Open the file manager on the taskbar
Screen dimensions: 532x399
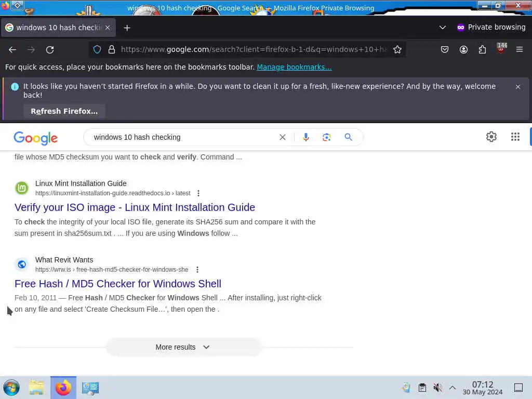click(36, 388)
